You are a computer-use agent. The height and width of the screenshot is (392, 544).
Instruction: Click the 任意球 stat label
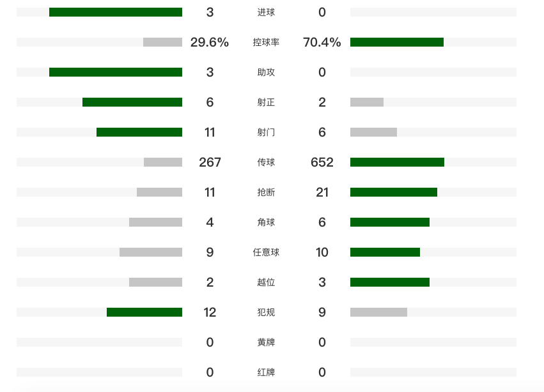[266, 252]
